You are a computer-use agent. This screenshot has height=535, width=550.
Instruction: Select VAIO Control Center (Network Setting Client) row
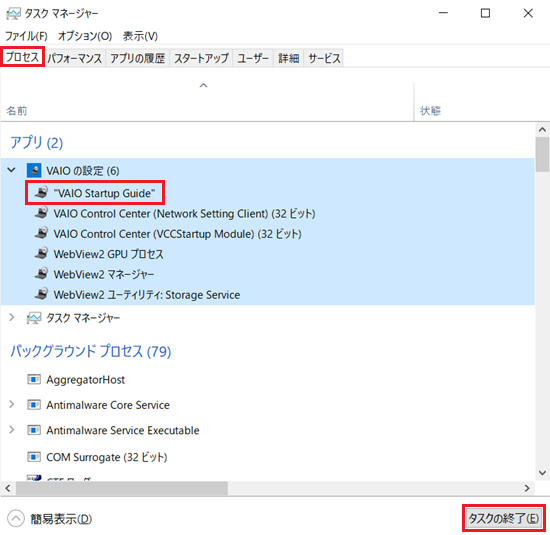[x=268, y=213]
